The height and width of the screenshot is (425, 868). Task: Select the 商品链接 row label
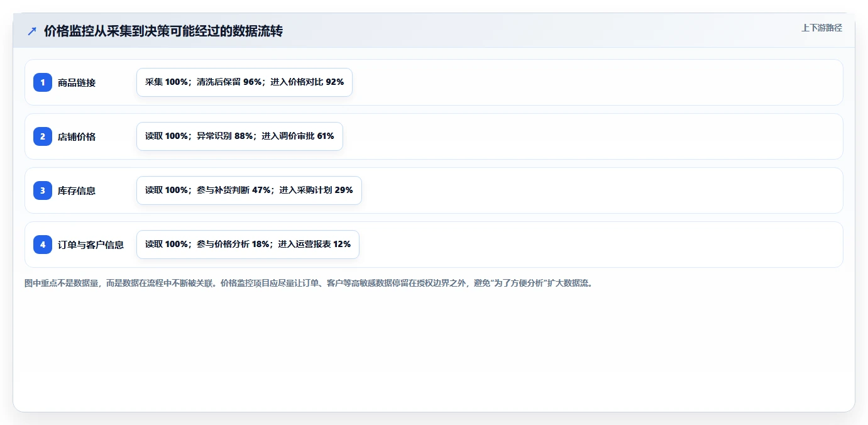[77, 82]
